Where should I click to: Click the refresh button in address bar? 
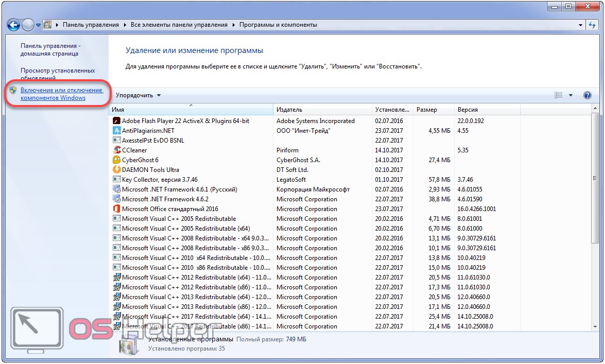tap(592, 25)
